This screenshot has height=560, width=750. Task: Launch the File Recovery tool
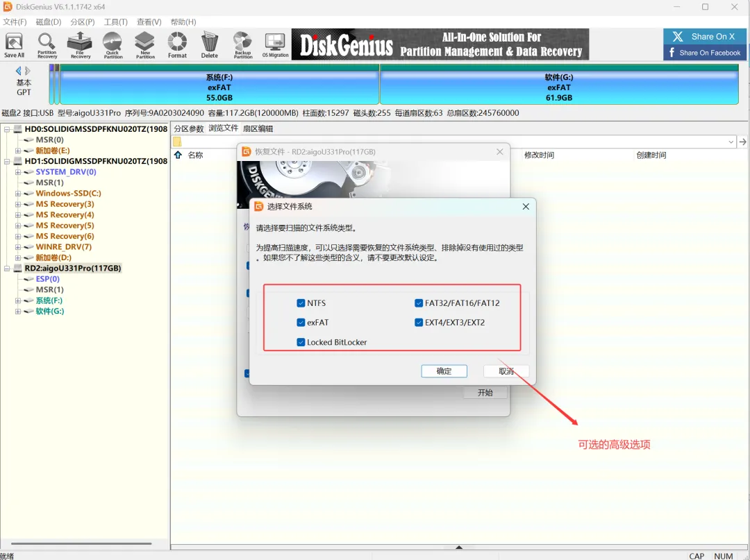click(80, 45)
